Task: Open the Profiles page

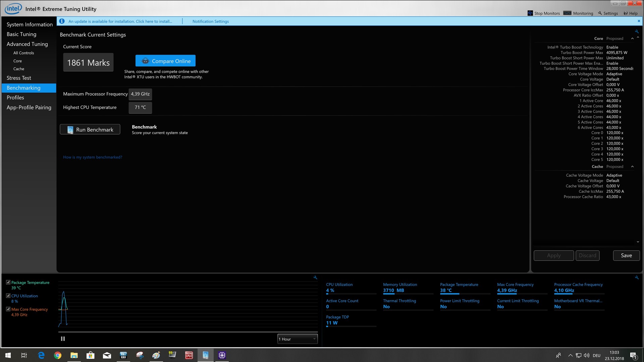Action: pyautogui.click(x=15, y=98)
